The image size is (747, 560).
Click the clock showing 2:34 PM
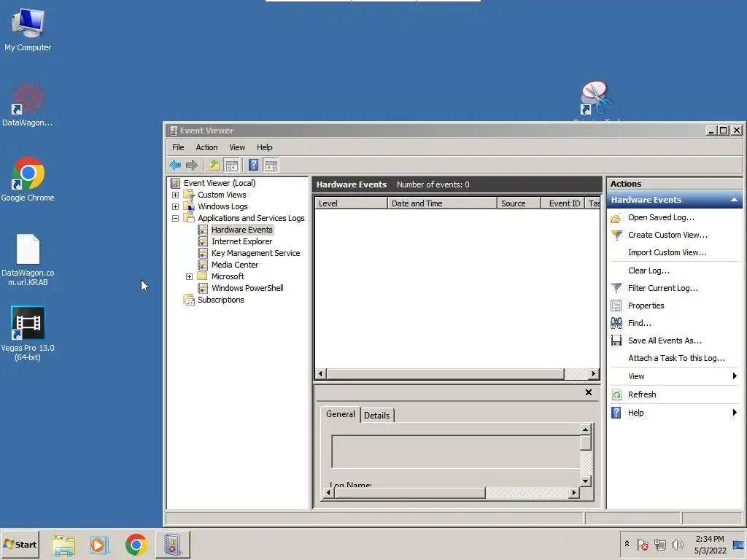710,539
